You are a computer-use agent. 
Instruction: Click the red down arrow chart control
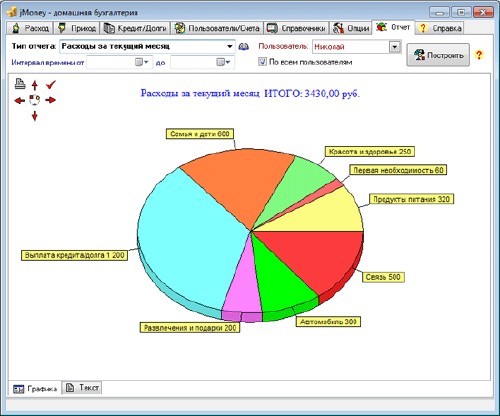coord(35,116)
